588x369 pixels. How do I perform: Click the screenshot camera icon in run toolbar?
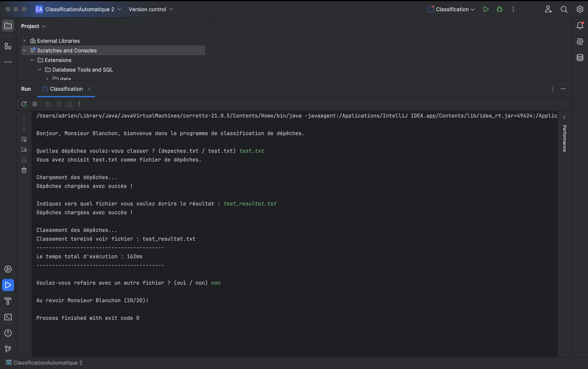coord(48,104)
